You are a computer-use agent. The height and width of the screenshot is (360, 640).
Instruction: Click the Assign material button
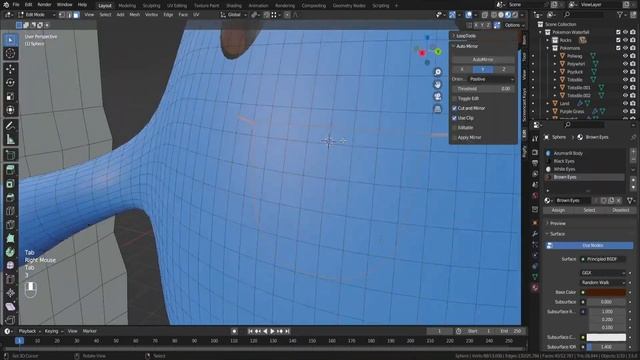(x=558, y=210)
